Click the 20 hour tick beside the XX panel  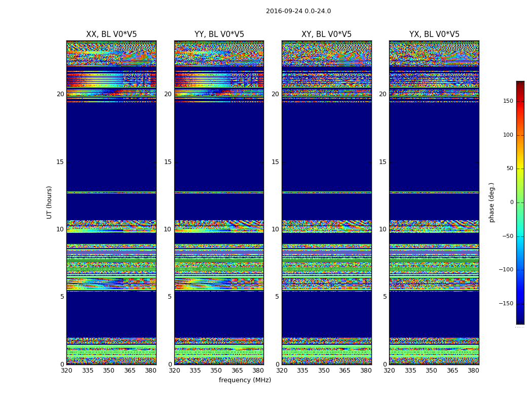click(x=60, y=94)
